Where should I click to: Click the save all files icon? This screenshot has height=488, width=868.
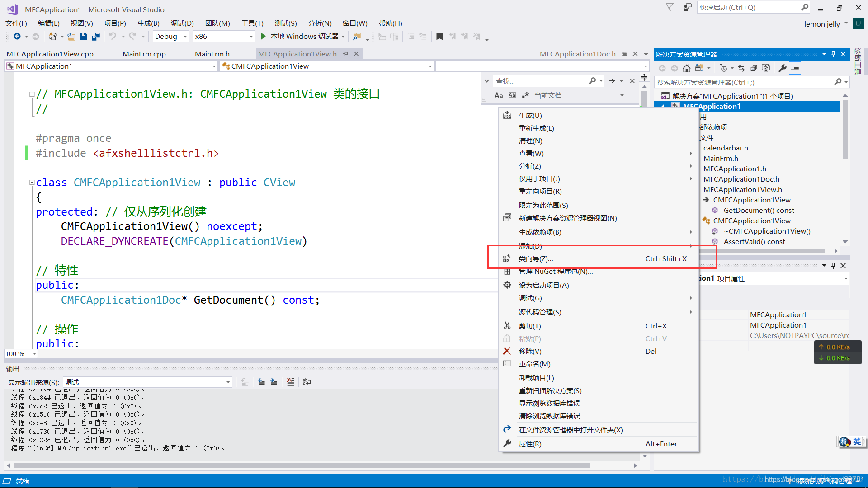95,36
